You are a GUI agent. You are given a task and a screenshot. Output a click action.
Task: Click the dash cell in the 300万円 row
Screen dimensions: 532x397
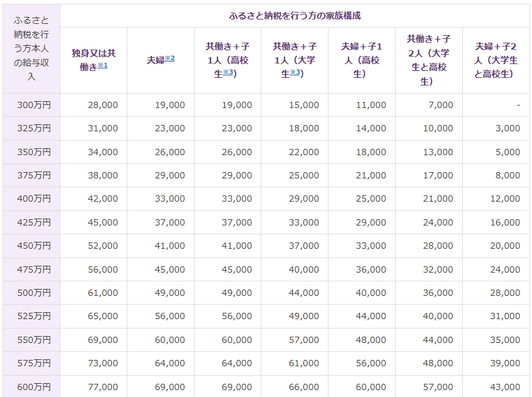click(518, 105)
